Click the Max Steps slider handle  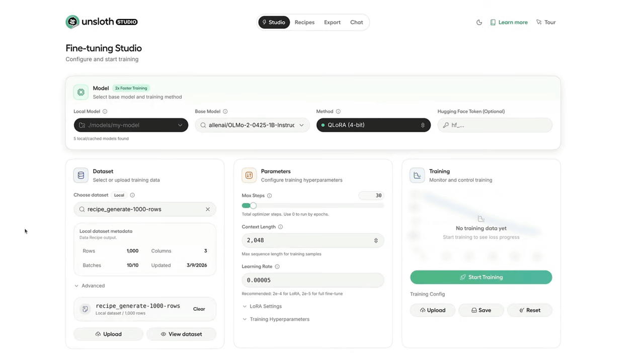point(253,206)
